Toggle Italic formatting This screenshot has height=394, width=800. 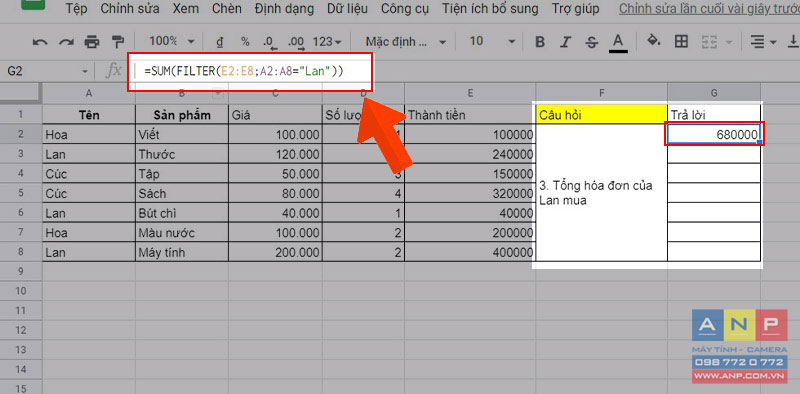(x=566, y=42)
